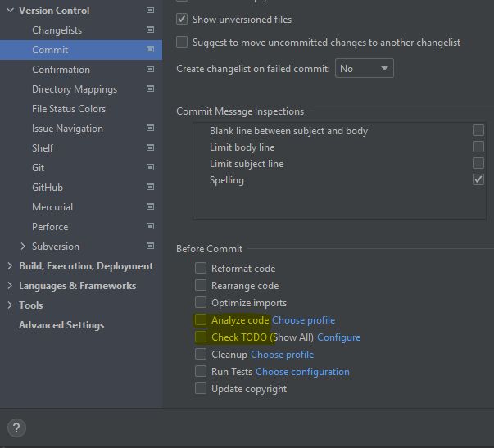494x448 pixels.
Task: Open Advanced Settings page
Action: (61, 325)
